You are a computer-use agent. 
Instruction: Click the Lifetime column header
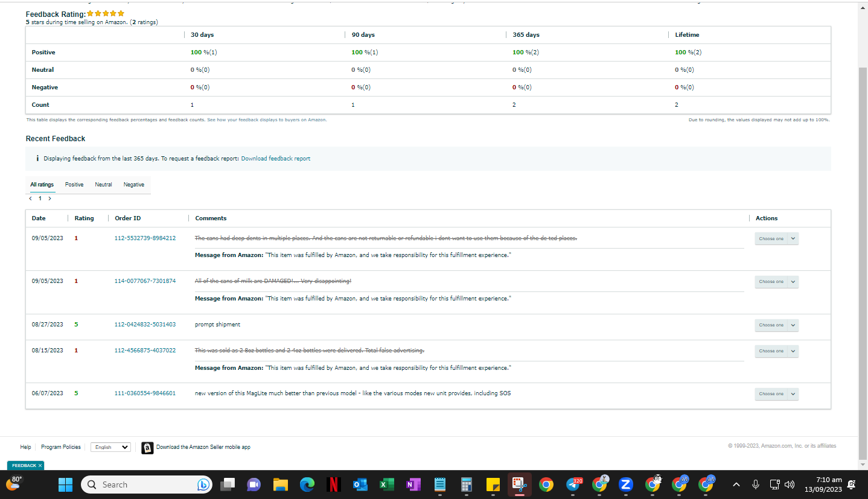[x=687, y=35]
